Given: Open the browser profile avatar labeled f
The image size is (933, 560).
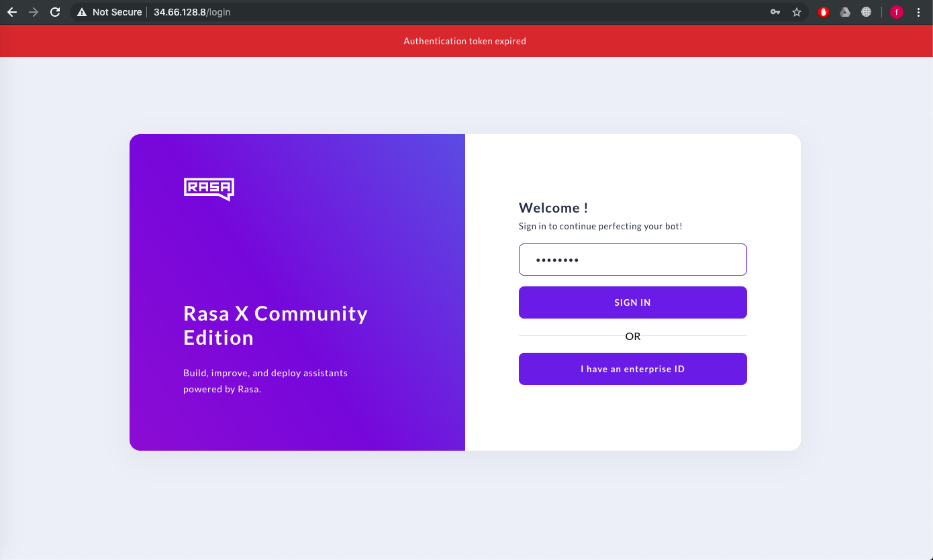Looking at the screenshot, I should tap(897, 11).
